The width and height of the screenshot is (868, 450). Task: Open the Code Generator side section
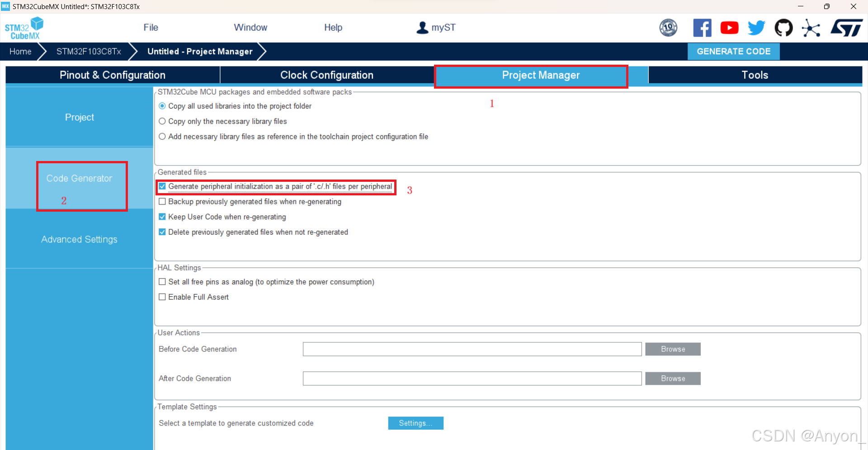click(80, 178)
